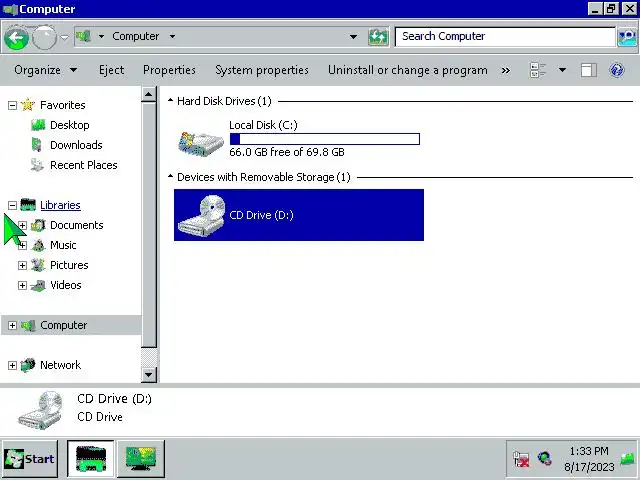
Task: Expand the Pictures library
Action: click(x=22, y=265)
